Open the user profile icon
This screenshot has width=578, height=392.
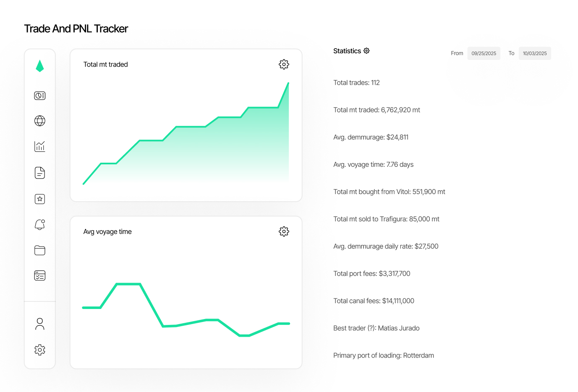[x=39, y=324]
